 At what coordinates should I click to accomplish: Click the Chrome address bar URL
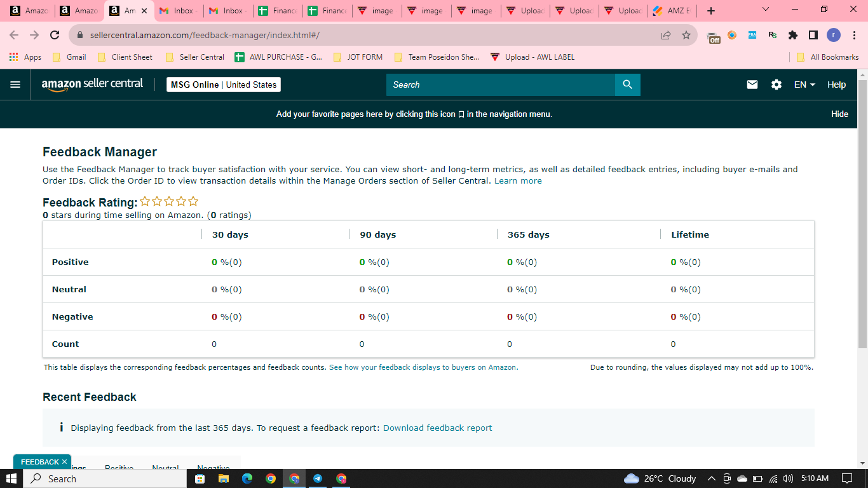click(x=205, y=35)
